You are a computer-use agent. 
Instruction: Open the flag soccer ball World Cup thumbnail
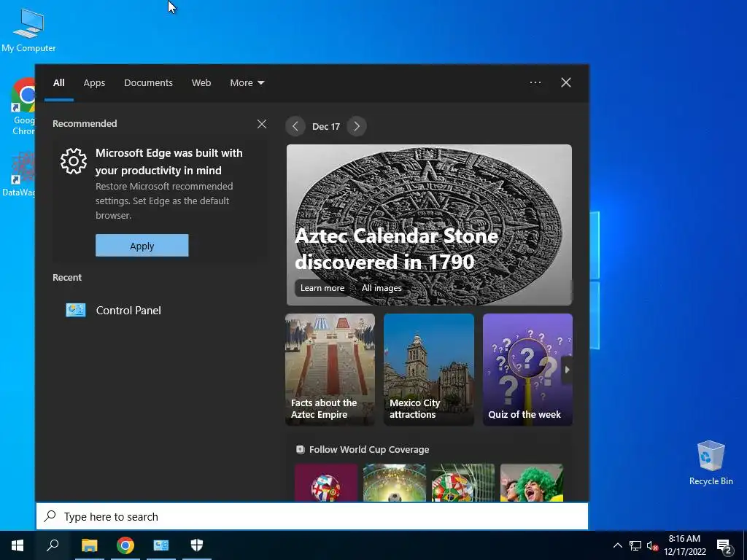(326, 483)
